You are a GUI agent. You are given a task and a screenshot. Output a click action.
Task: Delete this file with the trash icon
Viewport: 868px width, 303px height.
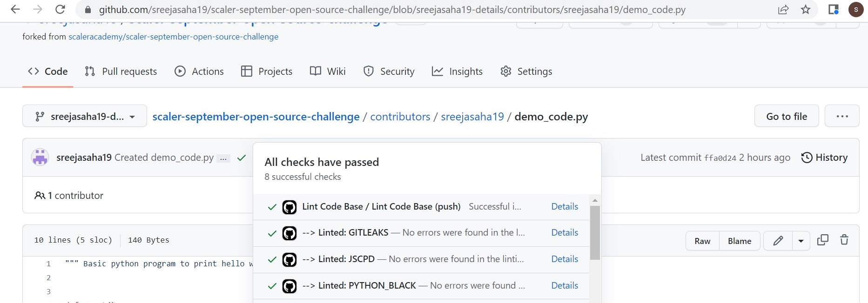tap(844, 240)
